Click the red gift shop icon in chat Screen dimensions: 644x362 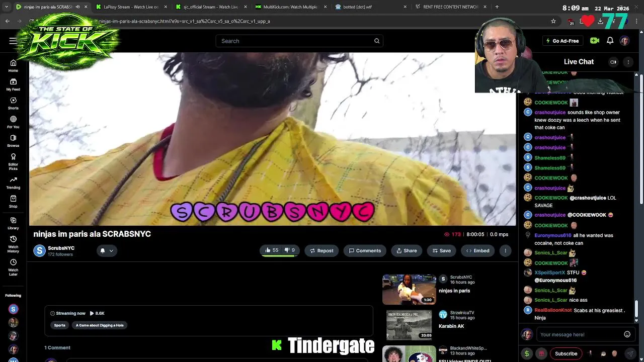tap(541, 353)
